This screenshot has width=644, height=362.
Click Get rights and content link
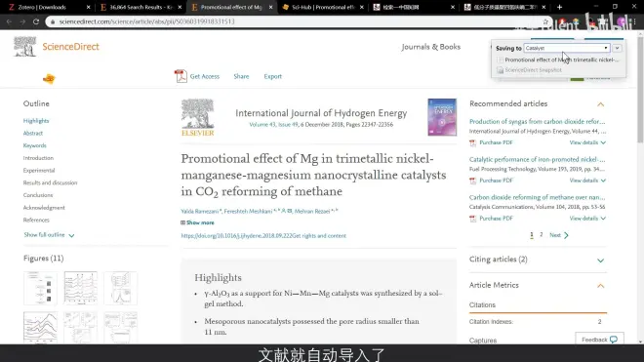click(x=319, y=236)
